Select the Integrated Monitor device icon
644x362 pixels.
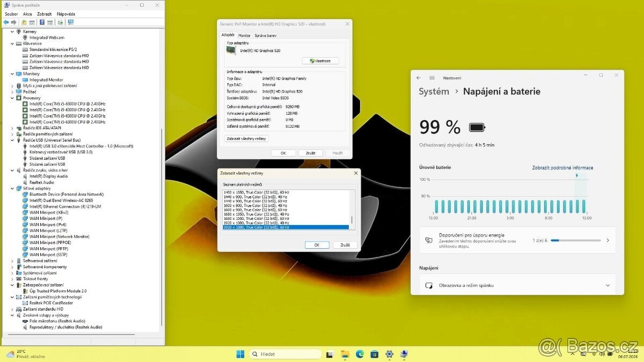(25, 80)
